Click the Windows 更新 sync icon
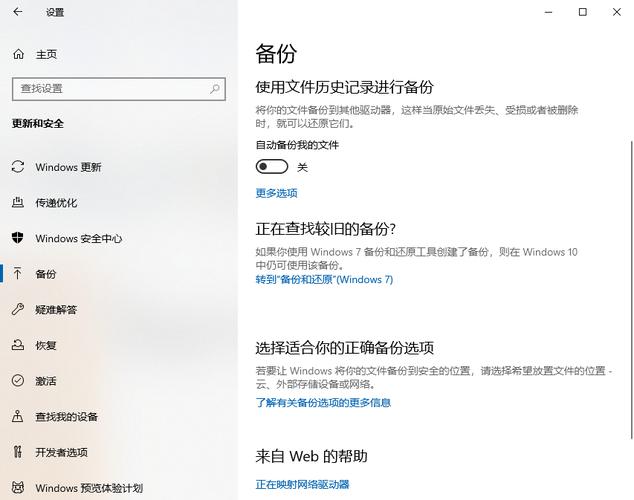Screen dimensions: 634x500 click(x=18, y=167)
